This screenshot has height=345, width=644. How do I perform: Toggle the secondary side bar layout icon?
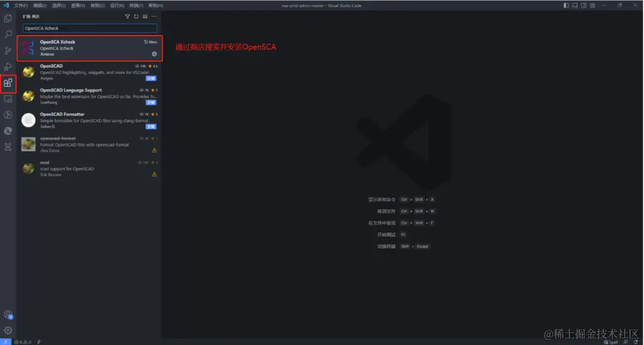coord(583,5)
